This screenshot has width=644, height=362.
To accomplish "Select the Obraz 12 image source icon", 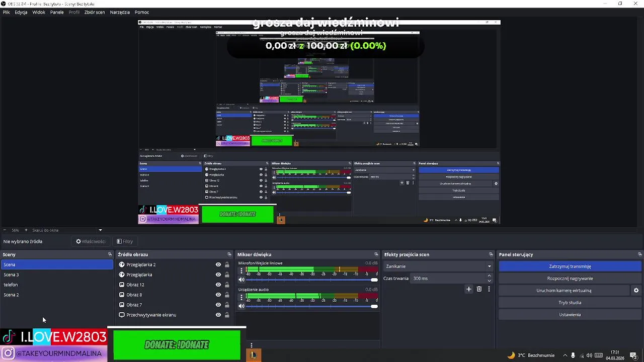I will click(x=122, y=285).
